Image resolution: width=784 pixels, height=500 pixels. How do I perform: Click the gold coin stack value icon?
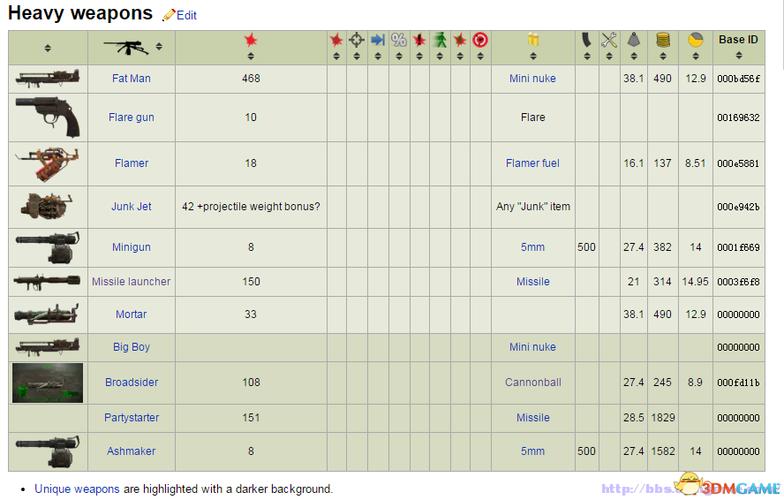point(662,40)
